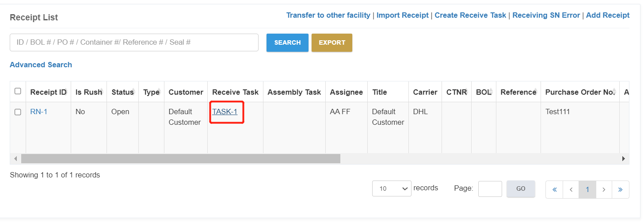Jump to last page pagination icon
The height and width of the screenshot is (223, 644).
(x=621, y=189)
